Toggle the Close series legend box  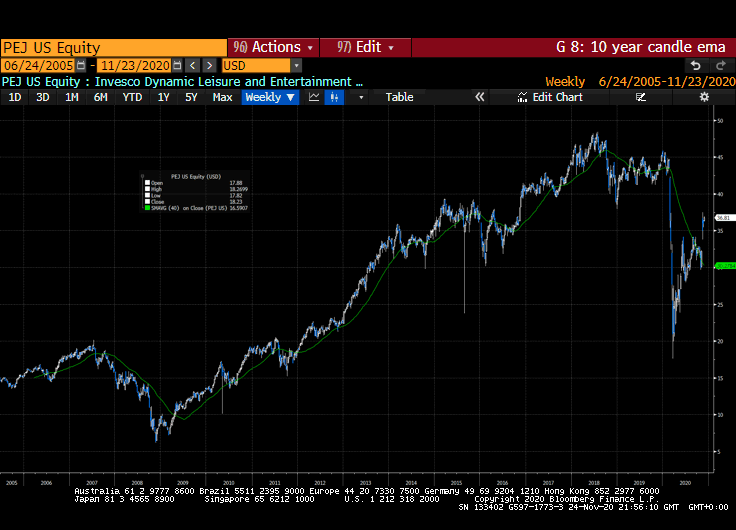[147, 202]
